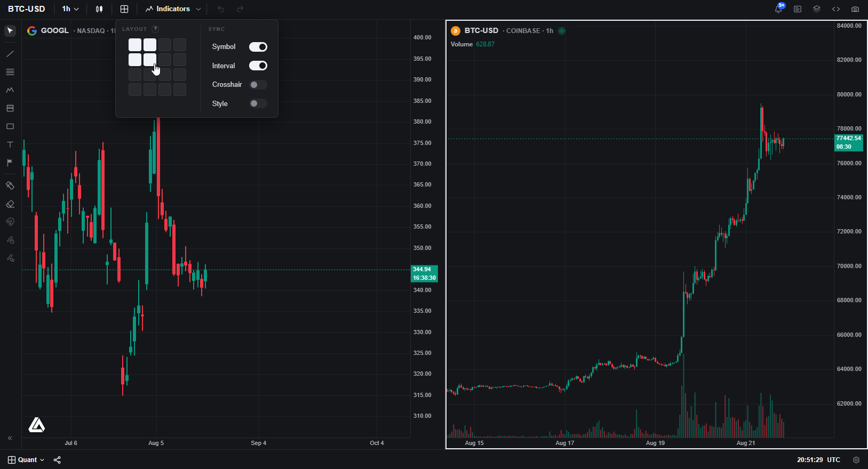Enable Style sync toggle
This screenshot has height=469, width=868.
coord(258,103)
